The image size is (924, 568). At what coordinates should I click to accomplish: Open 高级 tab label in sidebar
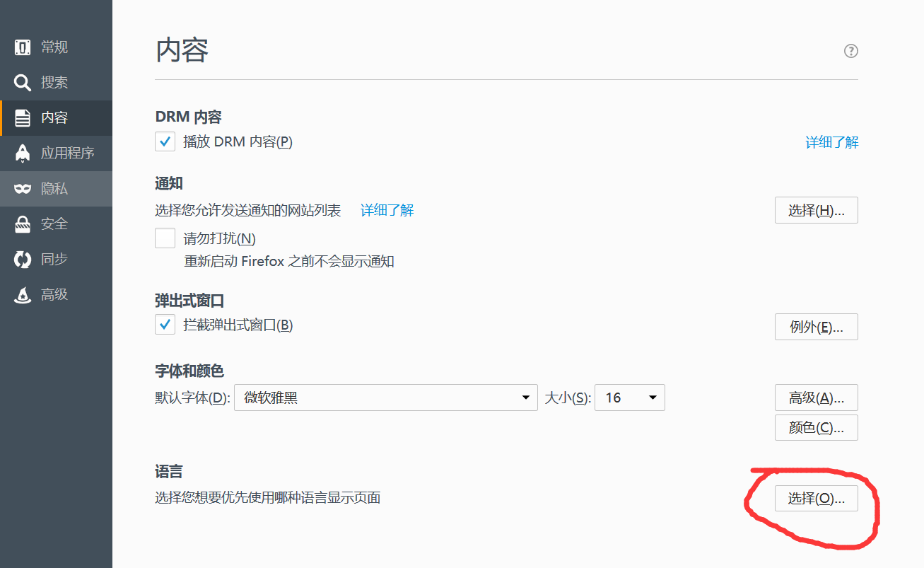click(x=54, y=295)
